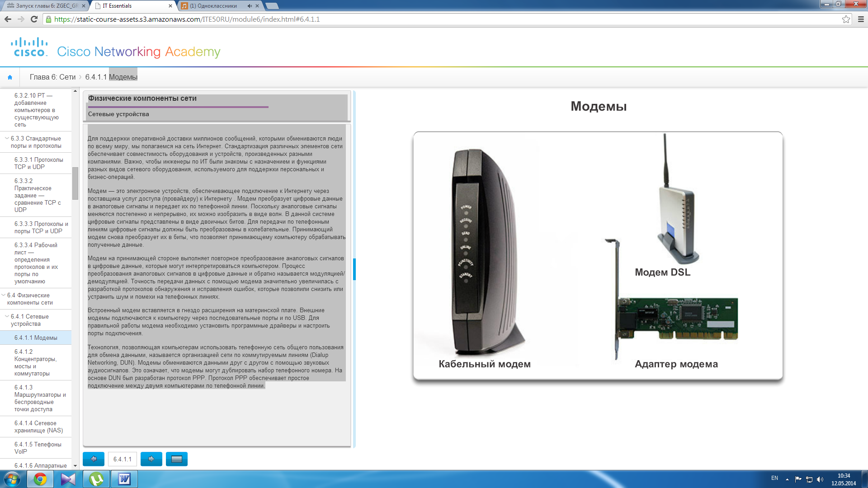Viewport: 868px width, 488px height.
Task: Click the blue panel divider handle
Action: point(354,269)
